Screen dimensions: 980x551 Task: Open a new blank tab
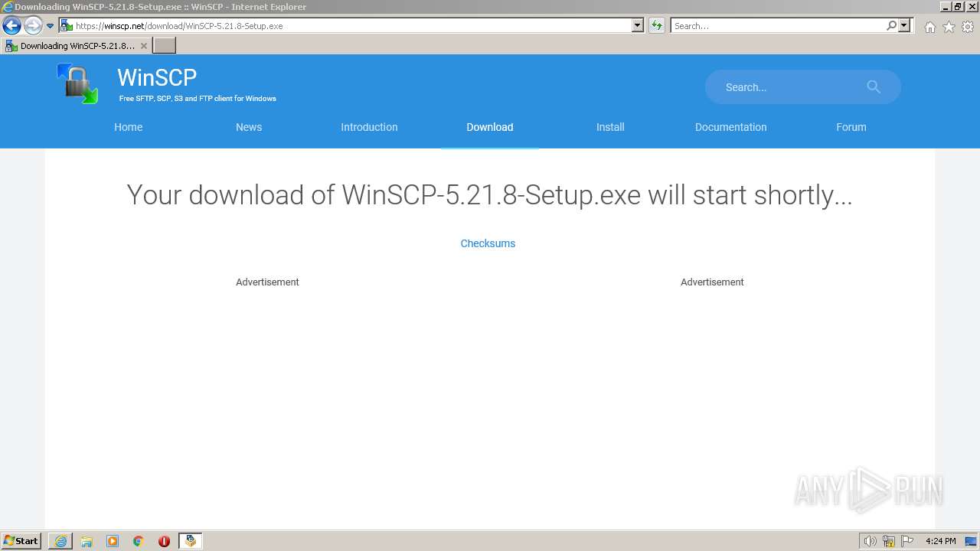[165, 46]
